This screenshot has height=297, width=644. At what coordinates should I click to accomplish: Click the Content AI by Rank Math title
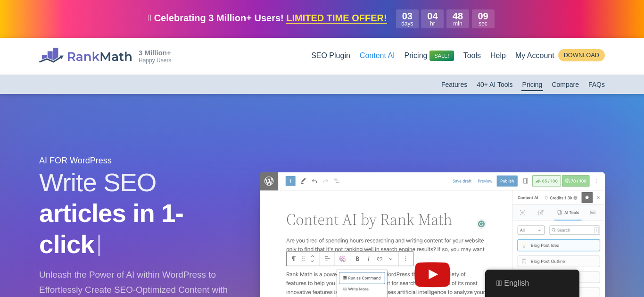click(369, 220)
